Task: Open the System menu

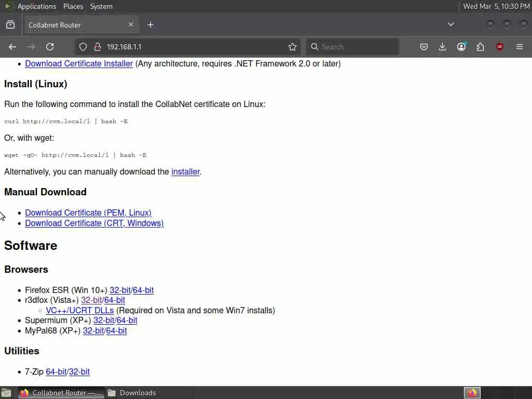Action: pos(101,6)
